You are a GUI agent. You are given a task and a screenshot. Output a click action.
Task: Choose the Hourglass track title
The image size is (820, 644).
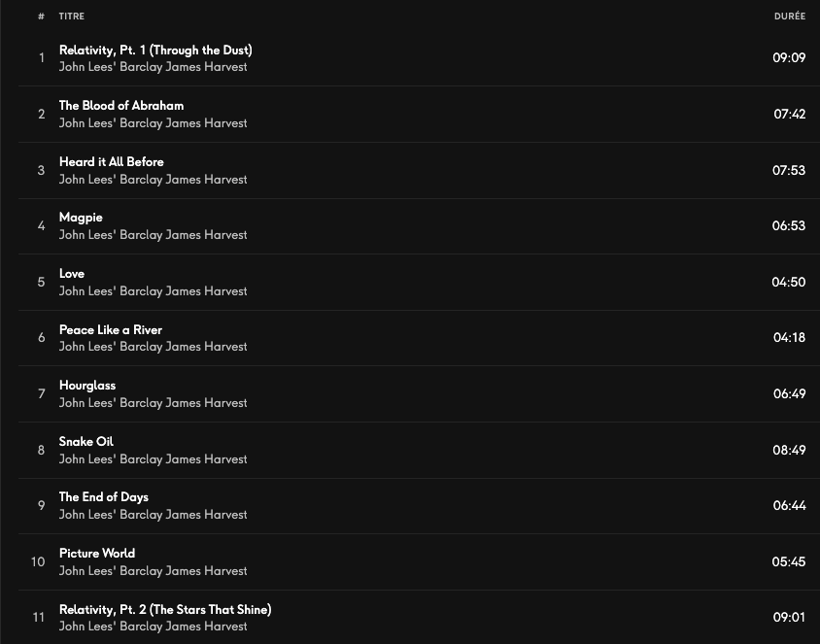coord(87,386)
